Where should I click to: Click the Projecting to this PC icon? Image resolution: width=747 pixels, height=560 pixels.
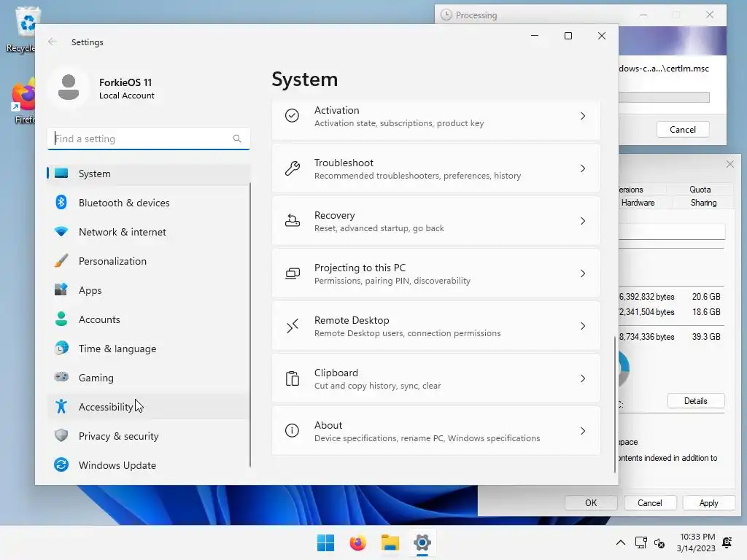click(292, 273)
